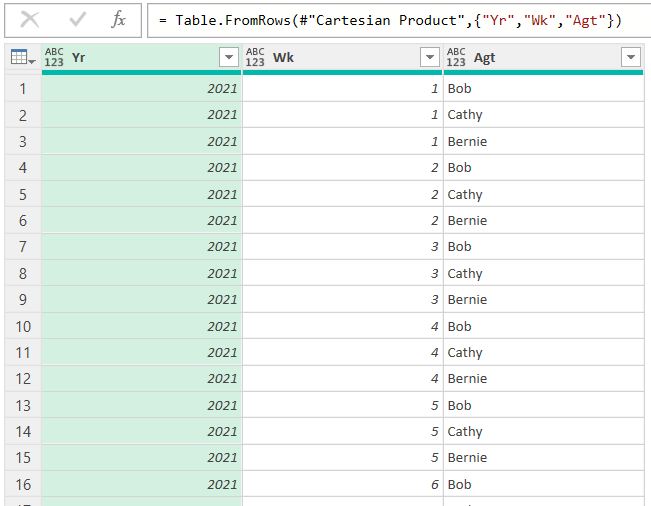Click Yr value 2021 in row 3
The height and width of the screenshot is (506, 651).
click(142, 142)
